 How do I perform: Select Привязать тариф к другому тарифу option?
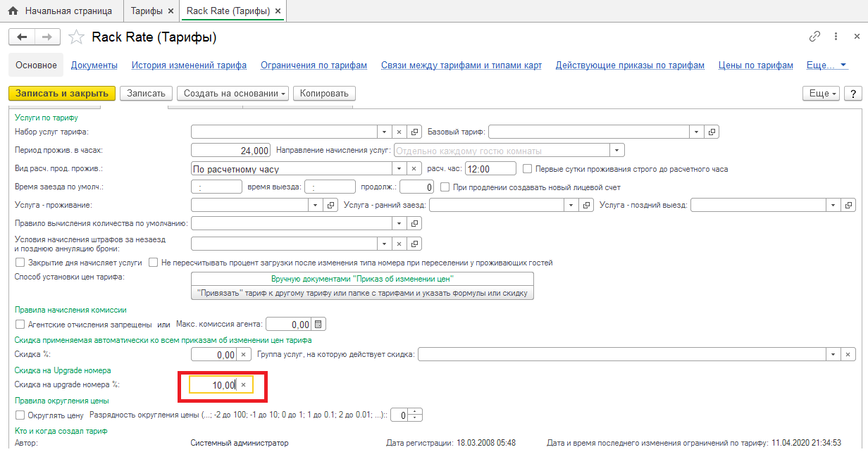click(x=362, y=293)
